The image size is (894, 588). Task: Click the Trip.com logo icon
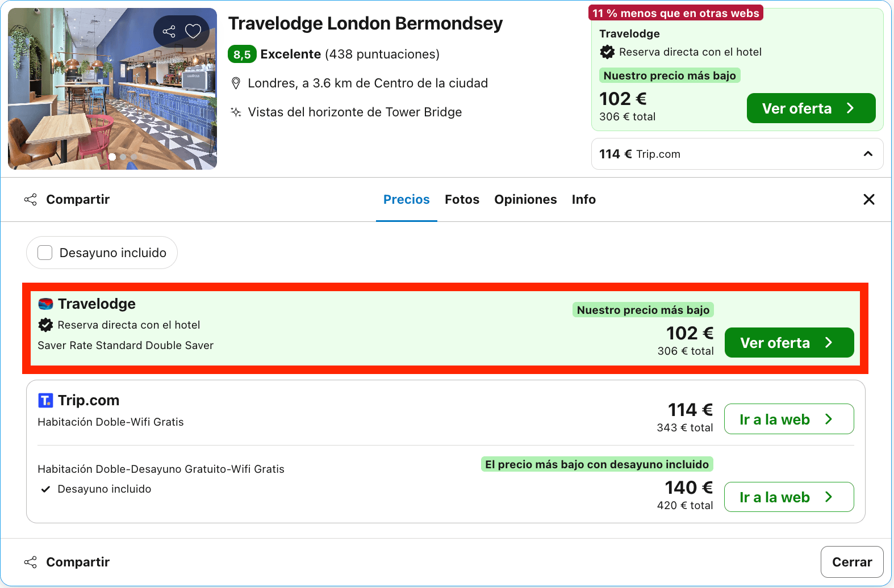pos(45,401)
